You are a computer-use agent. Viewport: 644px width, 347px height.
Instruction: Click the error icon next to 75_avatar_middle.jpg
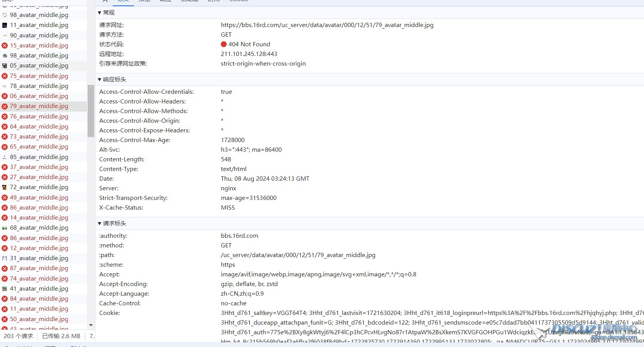(x=5, y=76)
